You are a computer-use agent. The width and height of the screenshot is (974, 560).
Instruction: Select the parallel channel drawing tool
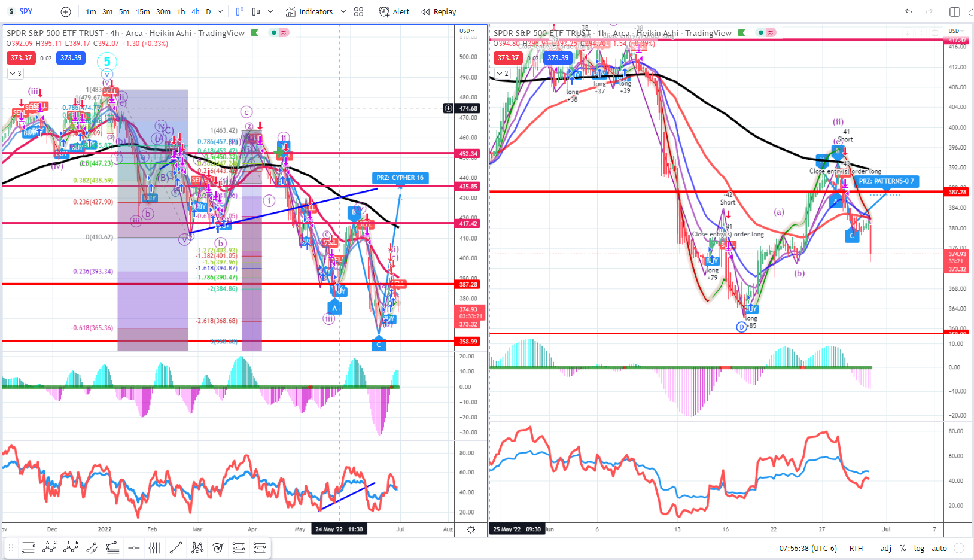pos(92,547)
